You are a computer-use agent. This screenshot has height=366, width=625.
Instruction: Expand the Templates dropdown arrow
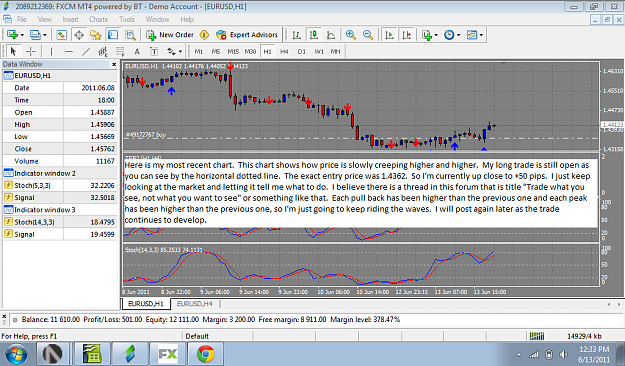pos(482,35)
